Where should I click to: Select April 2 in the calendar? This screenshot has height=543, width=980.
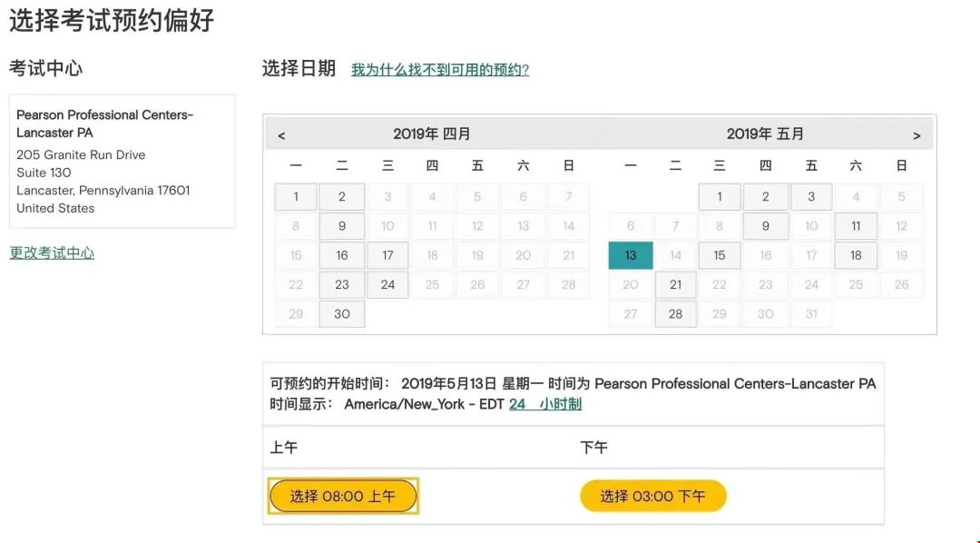coord(342,196)
